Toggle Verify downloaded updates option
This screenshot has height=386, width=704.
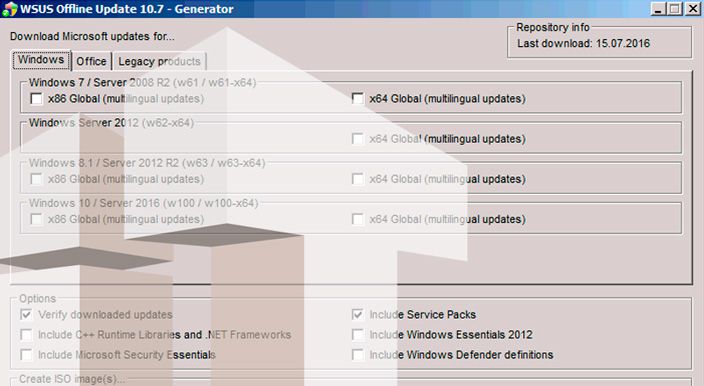(x=26, y=315)
